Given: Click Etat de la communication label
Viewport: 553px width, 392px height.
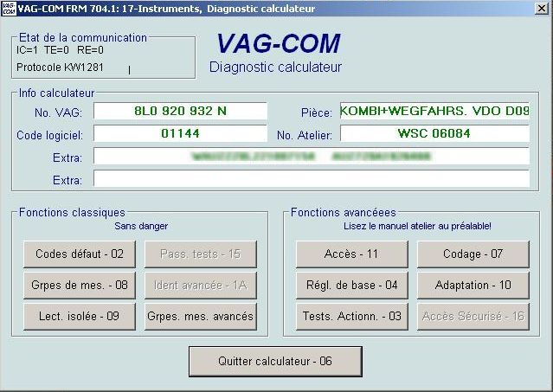Looking at the screenshot, I should 83,38.
